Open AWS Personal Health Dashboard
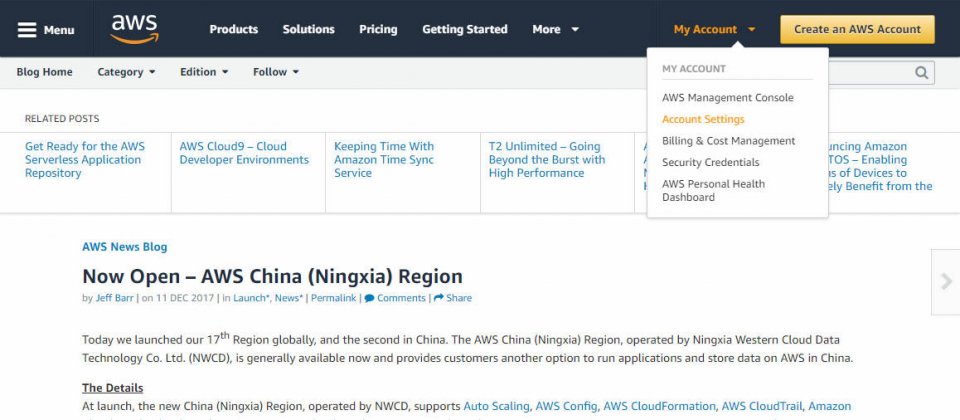This screenshot has height=420, width=960. [x=713, y=190]
